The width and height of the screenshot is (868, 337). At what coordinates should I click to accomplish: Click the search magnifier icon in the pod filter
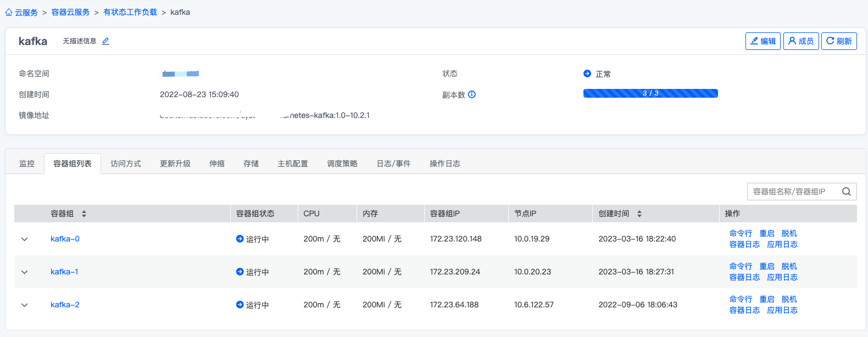(846, 192)
